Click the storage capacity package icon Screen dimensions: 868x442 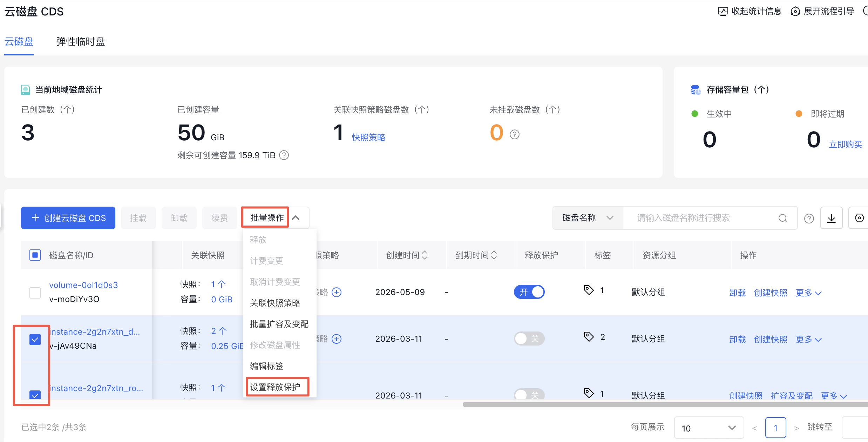coord(696,90)
